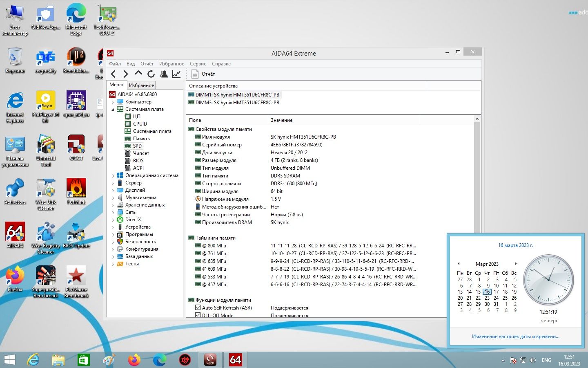Image resolution: width=588 pixels, height=368 pixels.
Task: Select calendar date 23
Action: click(x=487, y=298)
